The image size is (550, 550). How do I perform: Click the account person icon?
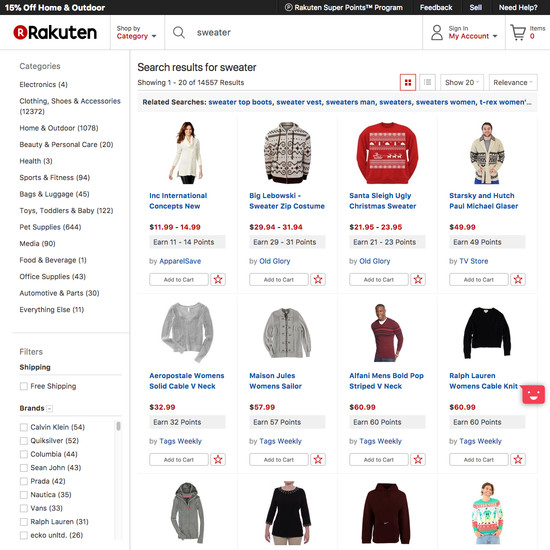click(437, 32)
